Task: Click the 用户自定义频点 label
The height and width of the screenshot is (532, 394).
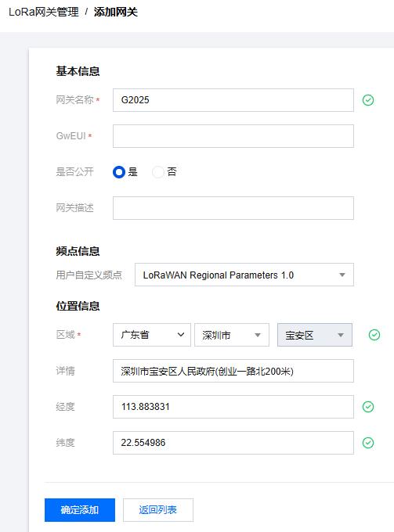Action: tap(89, 275)
